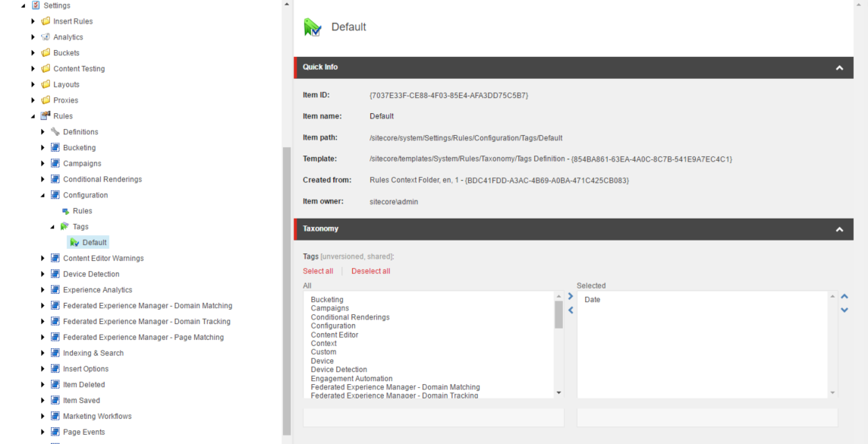Collapse the Taxonomy section
Viewport: 868px width, 444px height.
tap(839, 229)
